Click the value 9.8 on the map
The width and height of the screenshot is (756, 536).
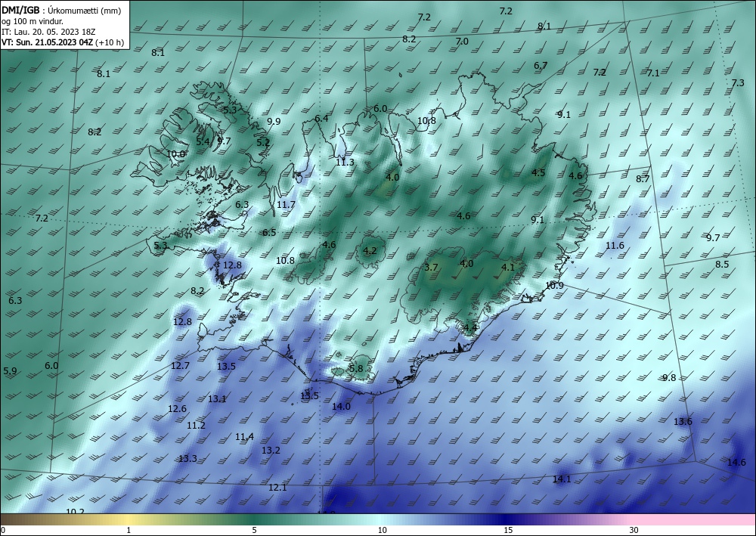click(669, 377)
